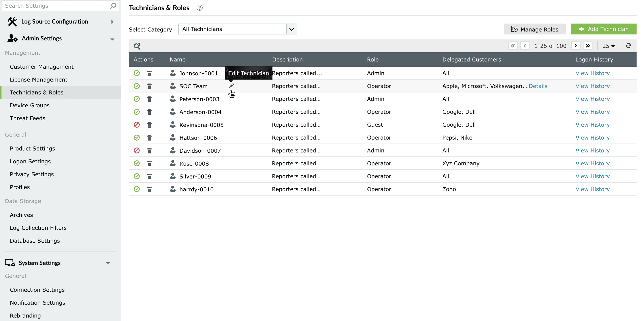Open the All Technicians category dropdown
Screen dimensions: 644x321
pyautogui.click(x=292, y=29)
